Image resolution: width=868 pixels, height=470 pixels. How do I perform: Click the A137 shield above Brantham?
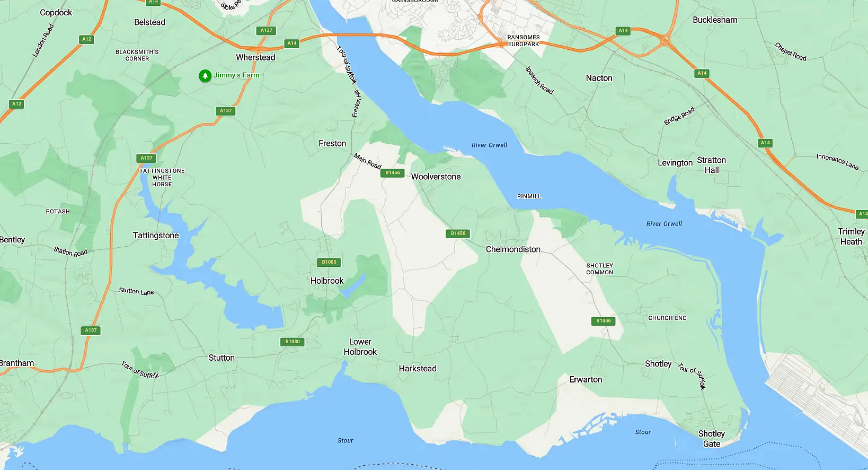(x=91, y=330)
